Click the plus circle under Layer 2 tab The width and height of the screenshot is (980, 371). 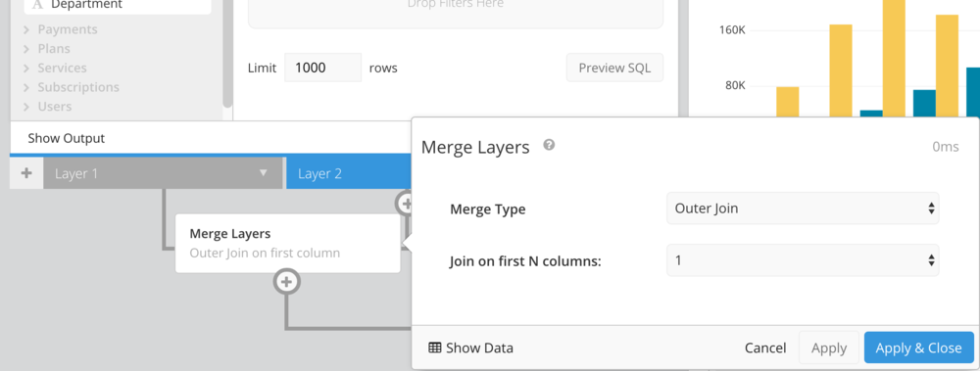tap(406, 203)
